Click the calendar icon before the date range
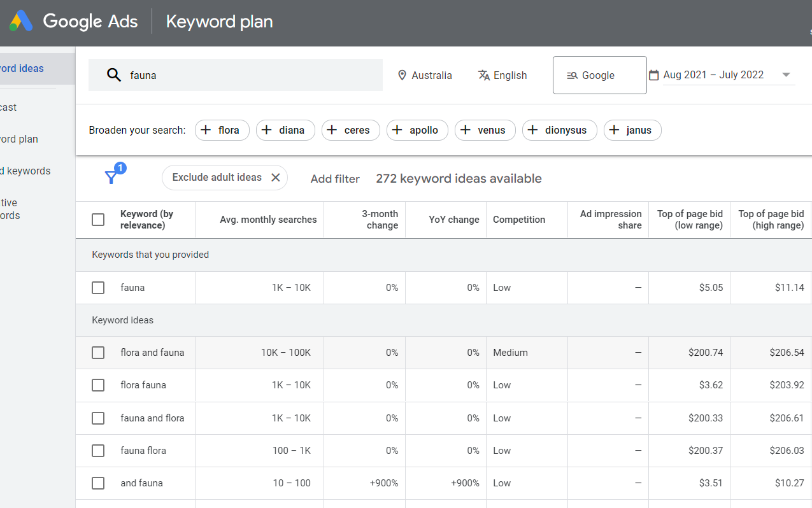Viewport: 812px width, 508px height. tap(653, 74)
